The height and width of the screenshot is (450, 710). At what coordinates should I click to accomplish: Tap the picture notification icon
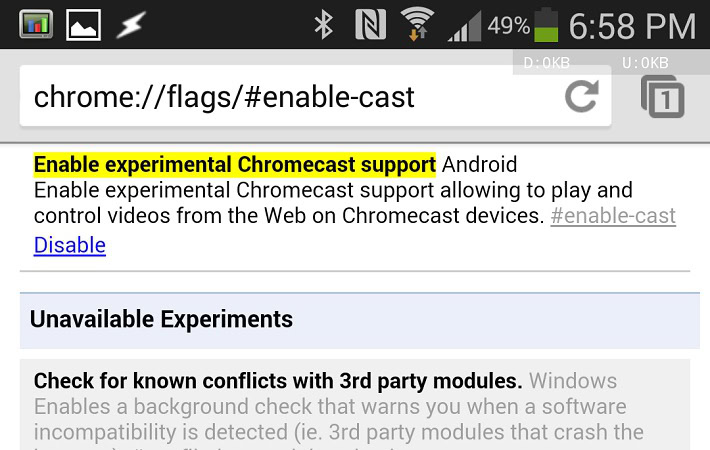(x=83, y=24)
